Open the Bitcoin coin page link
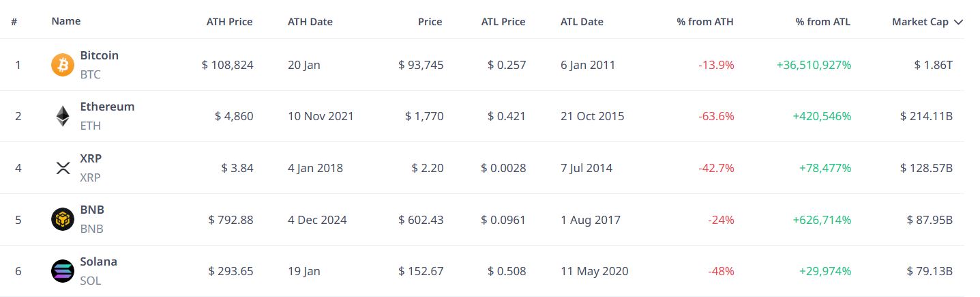980x297 pixels. click(100, 55)
